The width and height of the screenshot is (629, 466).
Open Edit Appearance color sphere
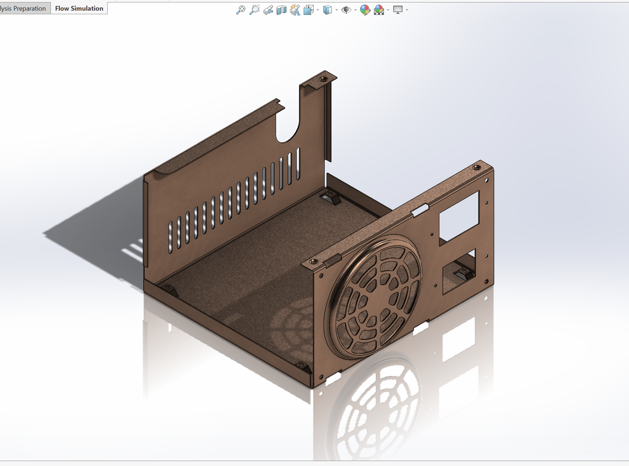coord(365,10)
